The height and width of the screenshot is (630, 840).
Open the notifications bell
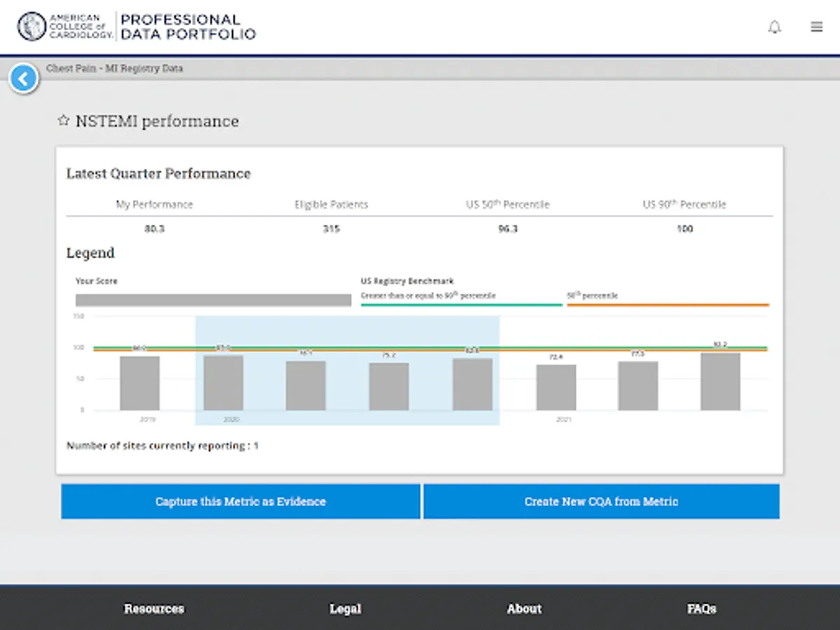[774, 27]
